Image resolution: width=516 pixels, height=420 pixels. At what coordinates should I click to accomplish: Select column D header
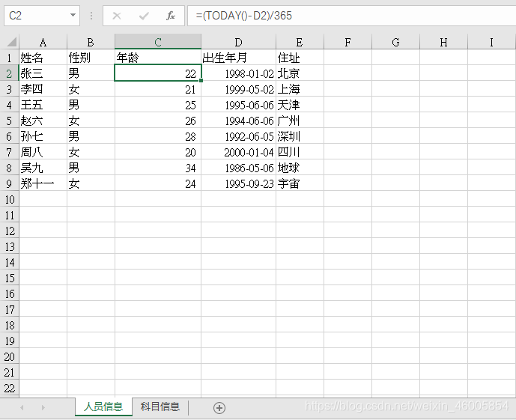(239, 42)
